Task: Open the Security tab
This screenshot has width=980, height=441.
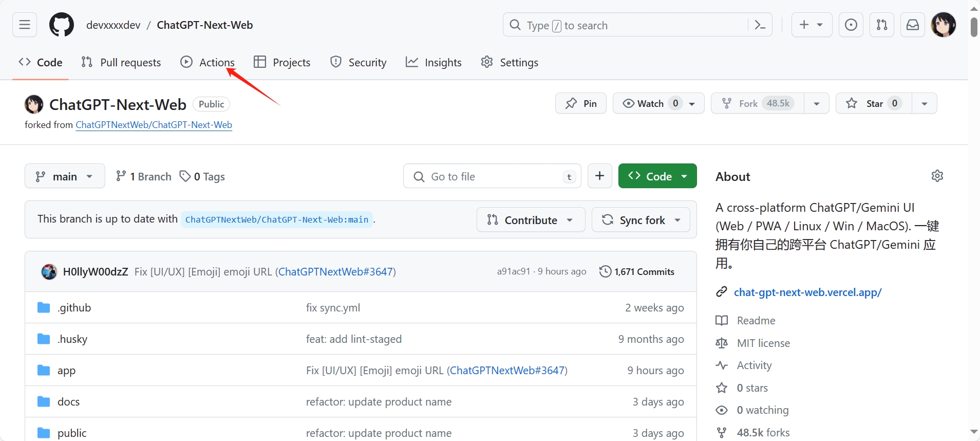Action: coord(358,62)
